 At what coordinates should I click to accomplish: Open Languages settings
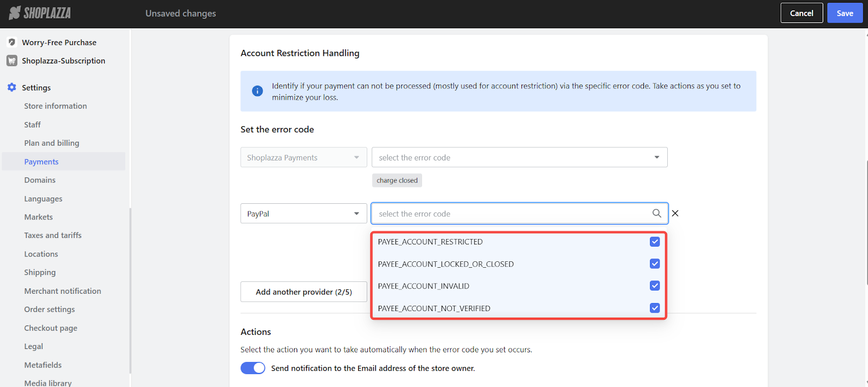(43, 199)
